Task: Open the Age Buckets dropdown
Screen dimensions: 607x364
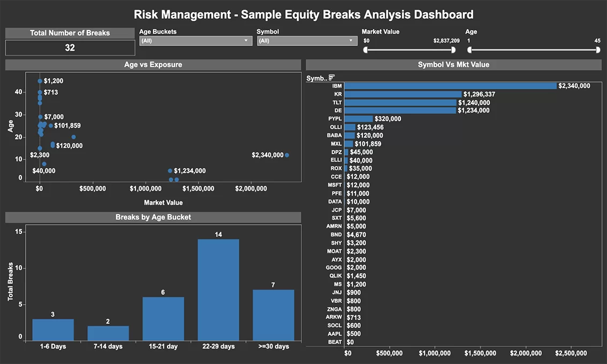Action: pos(195,41)
